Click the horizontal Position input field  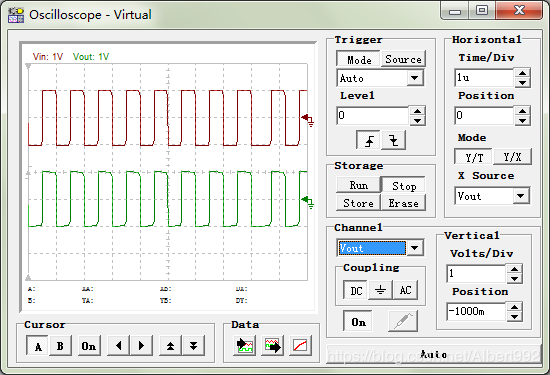tap(484, 115)
